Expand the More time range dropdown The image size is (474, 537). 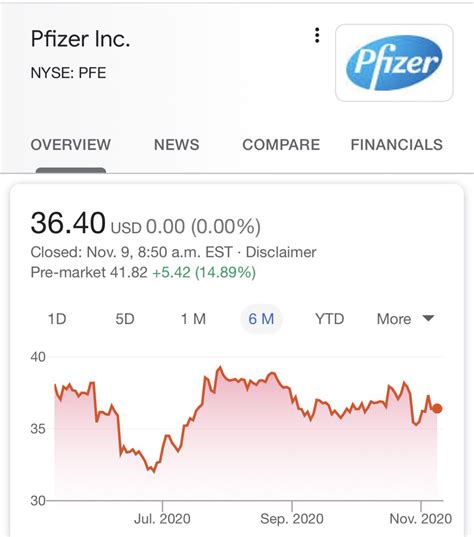[406, 319]
